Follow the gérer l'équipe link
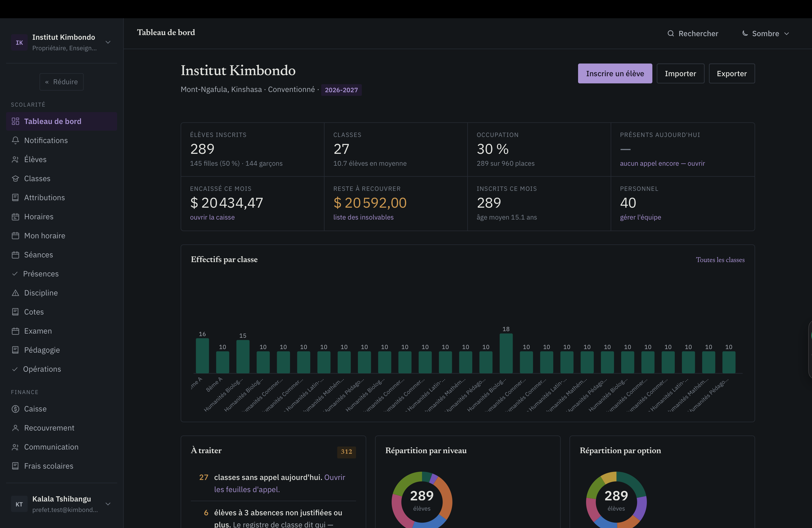 point(640,217)
